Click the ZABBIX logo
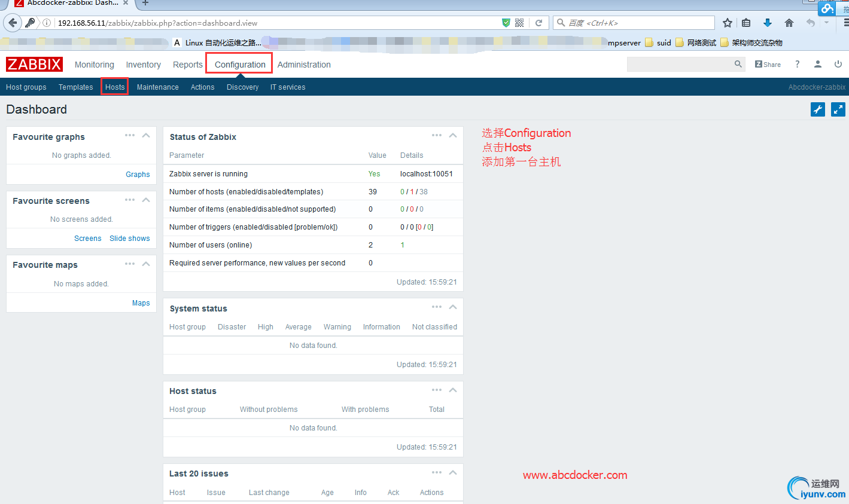Viewport: 849px width, 504px height. [x=34, y=65]
